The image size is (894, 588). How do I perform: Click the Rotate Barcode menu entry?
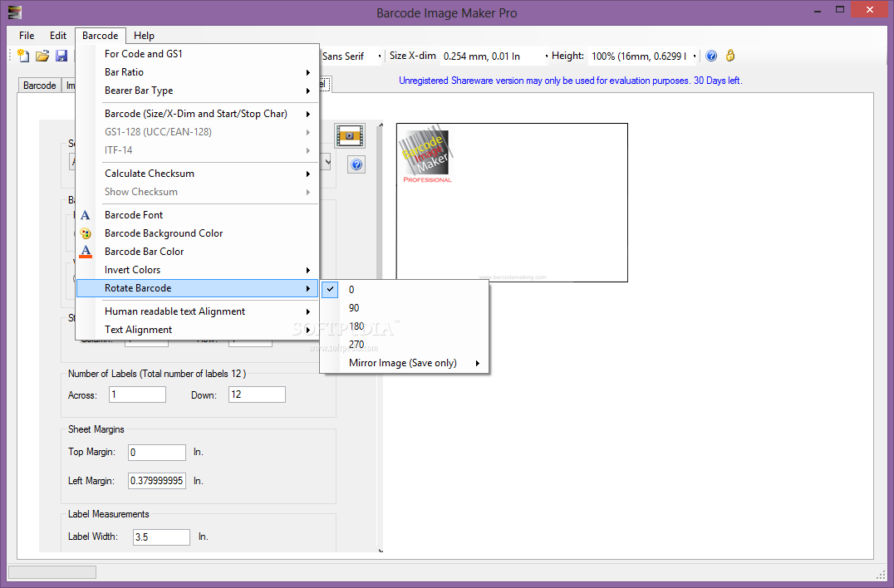point(197,287)
